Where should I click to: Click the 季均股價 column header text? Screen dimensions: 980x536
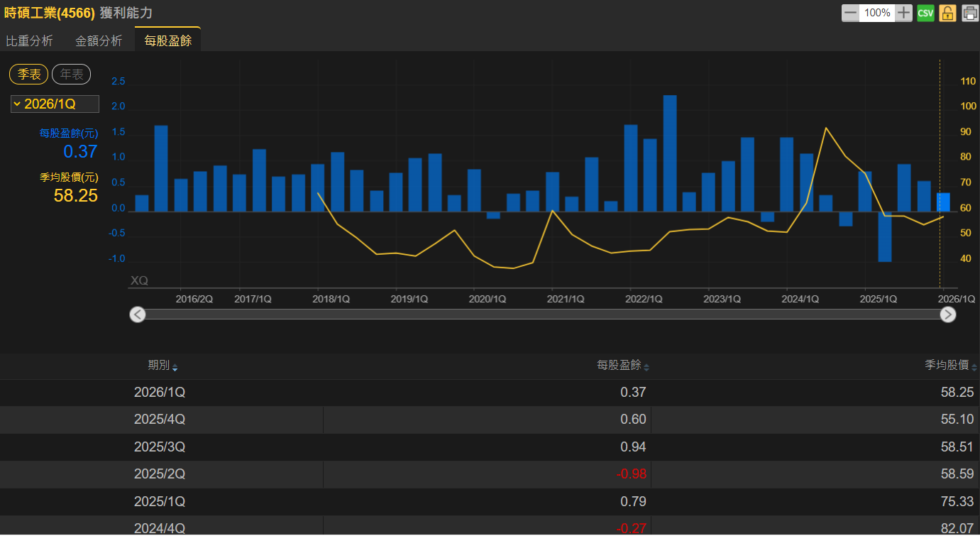[x=947, y=366]
